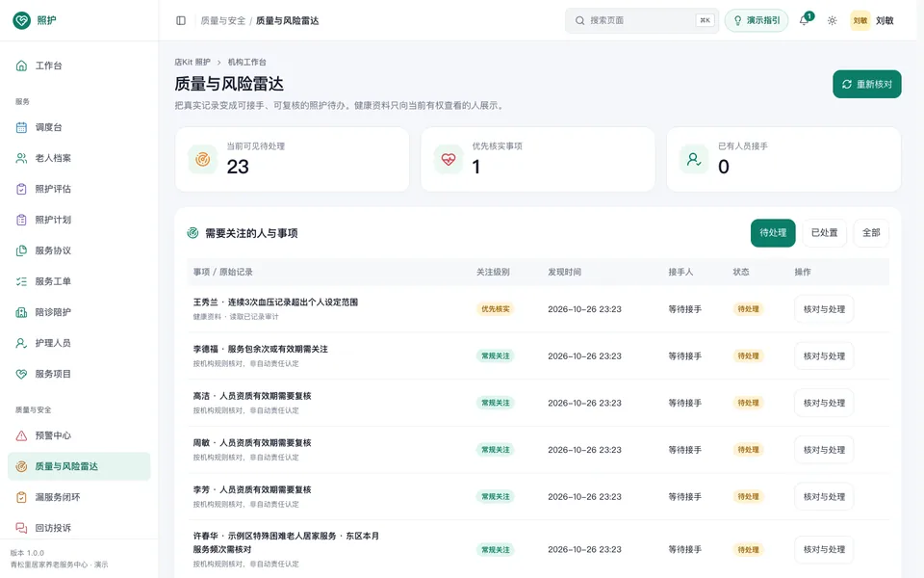Click 核对与处理 for 王秀兰 row

point(824,309)
